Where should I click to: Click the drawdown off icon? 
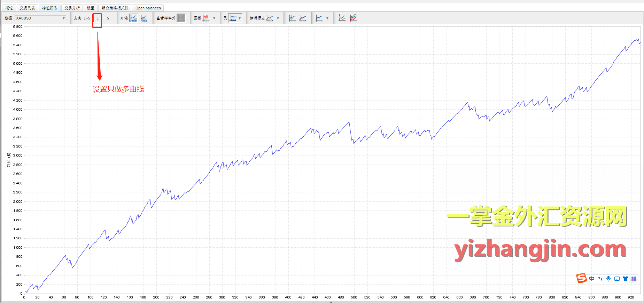206,18
